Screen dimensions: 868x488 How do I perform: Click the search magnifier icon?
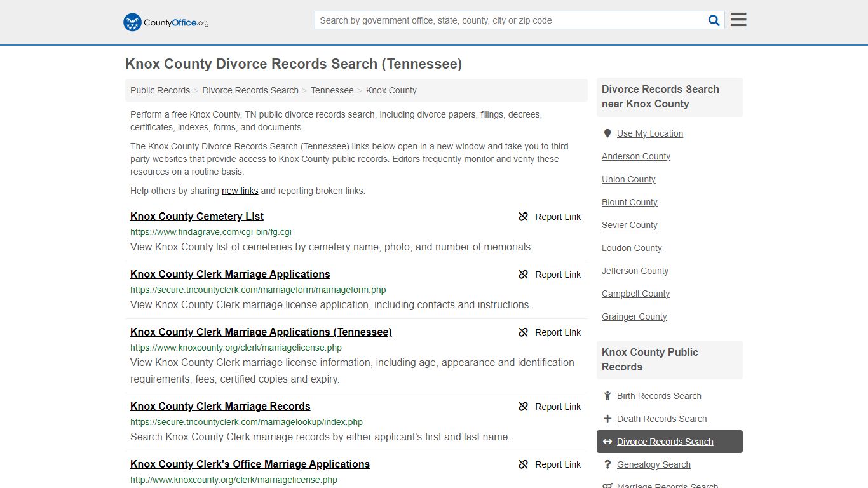pyautogui.click(x=714, y=20)
